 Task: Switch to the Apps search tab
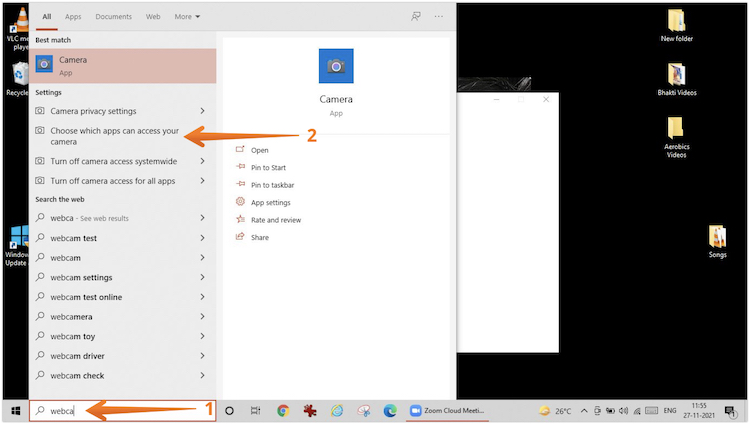pyautogui.click(x=73, y=17)
